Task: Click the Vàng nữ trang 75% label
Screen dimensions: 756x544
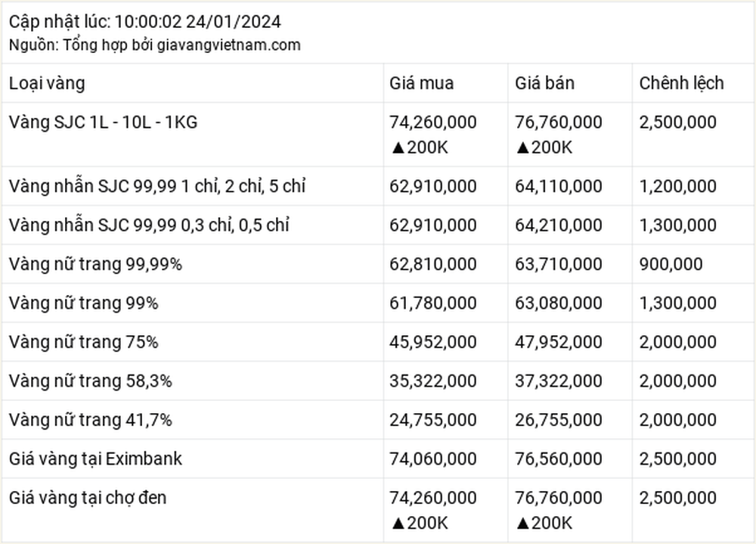Action: pos(83,342)
